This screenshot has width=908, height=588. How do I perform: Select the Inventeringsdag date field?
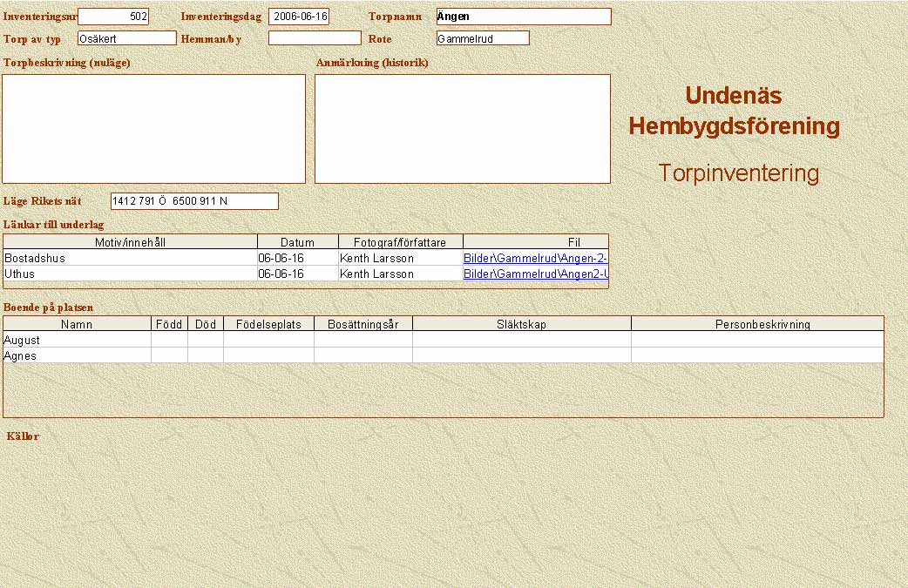click(299, 17)
